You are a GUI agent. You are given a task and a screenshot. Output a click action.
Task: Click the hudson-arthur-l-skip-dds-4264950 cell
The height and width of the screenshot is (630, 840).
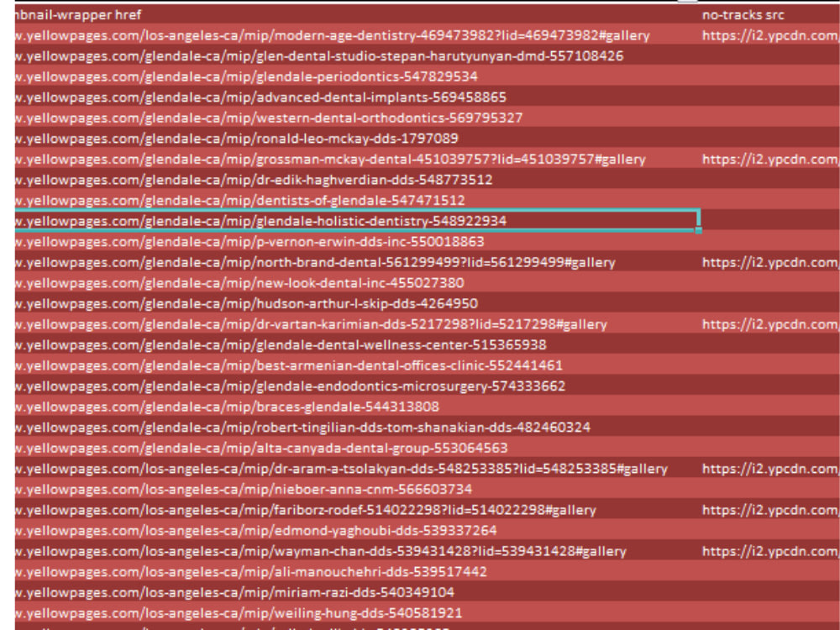click(x=357, y=304)
